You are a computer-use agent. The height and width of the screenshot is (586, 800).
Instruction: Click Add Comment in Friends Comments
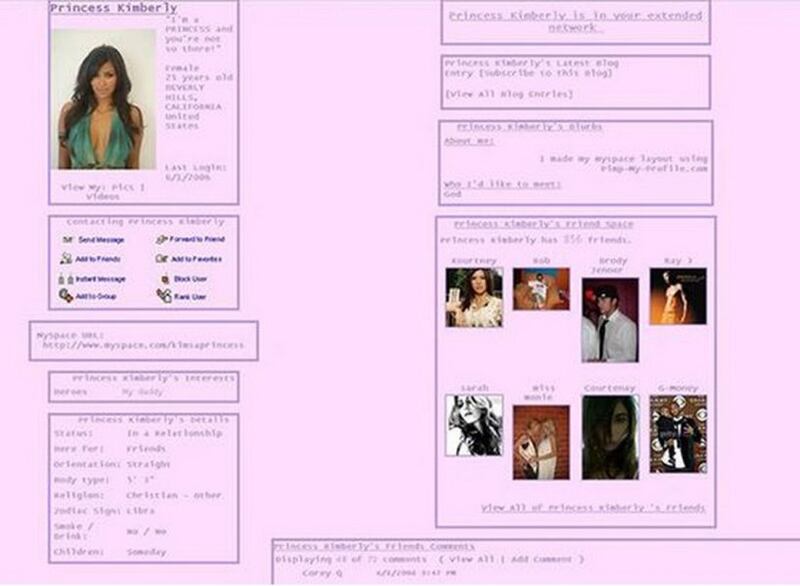pyautogui.click(x=544, y=559)
